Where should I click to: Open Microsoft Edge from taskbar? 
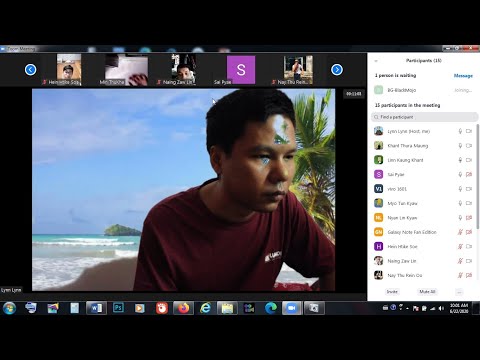[x=271, y=308]
